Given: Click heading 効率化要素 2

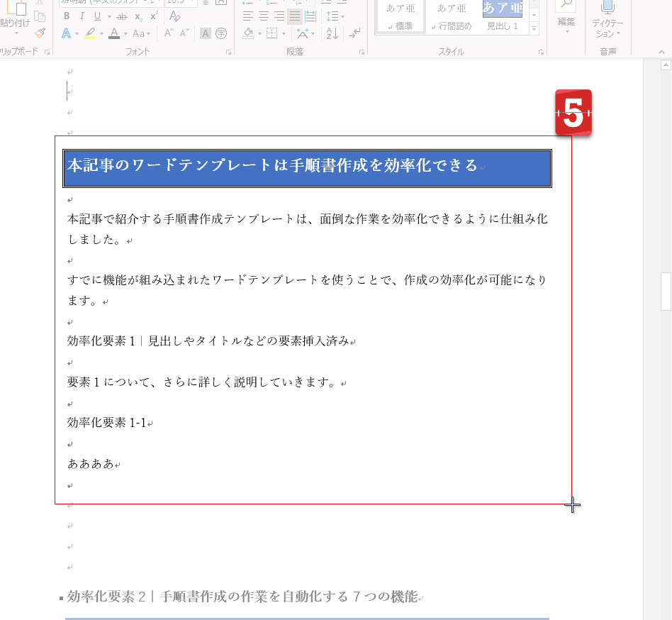Looking at the screenshot, I should pyautogui.click(x=242, y=597).
